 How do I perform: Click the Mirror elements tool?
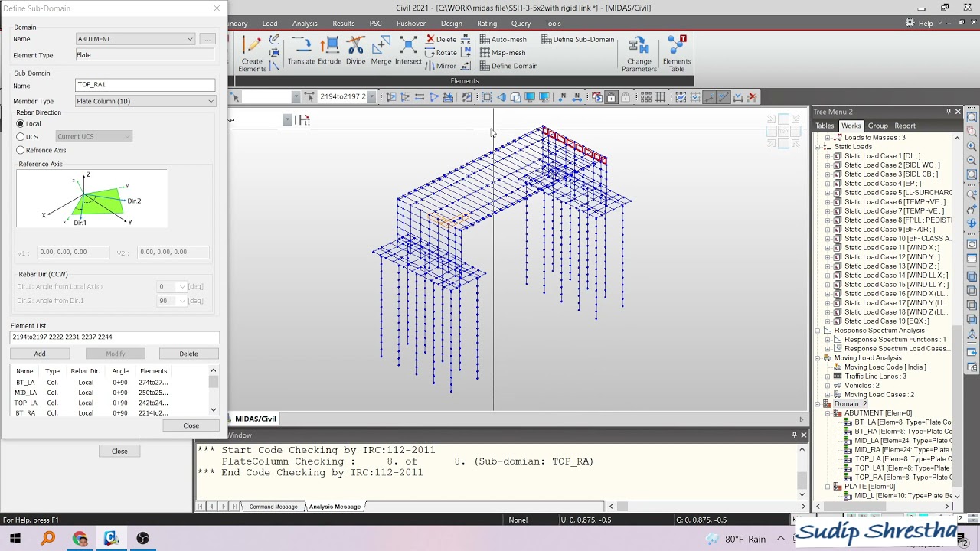point(441,66)
